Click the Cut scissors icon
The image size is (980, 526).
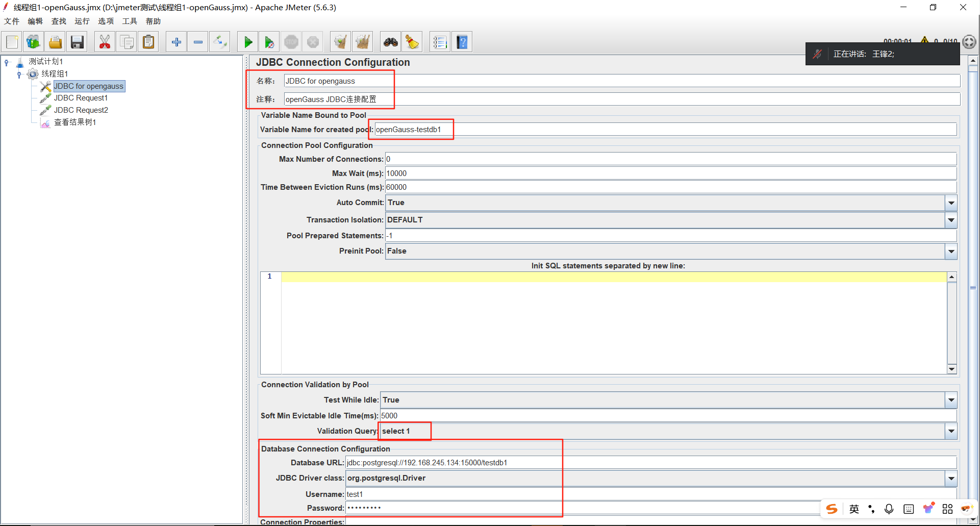point(105,42)
